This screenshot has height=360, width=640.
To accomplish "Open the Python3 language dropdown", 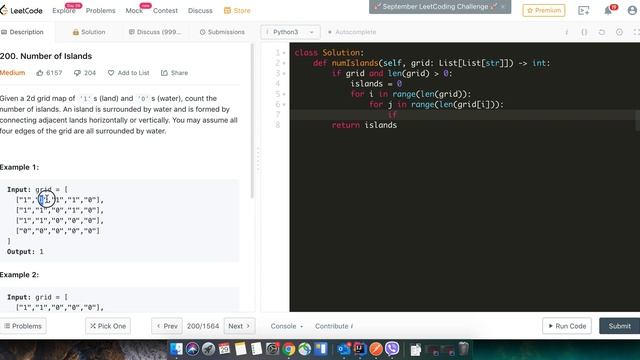I will click(x=290, y=32).
